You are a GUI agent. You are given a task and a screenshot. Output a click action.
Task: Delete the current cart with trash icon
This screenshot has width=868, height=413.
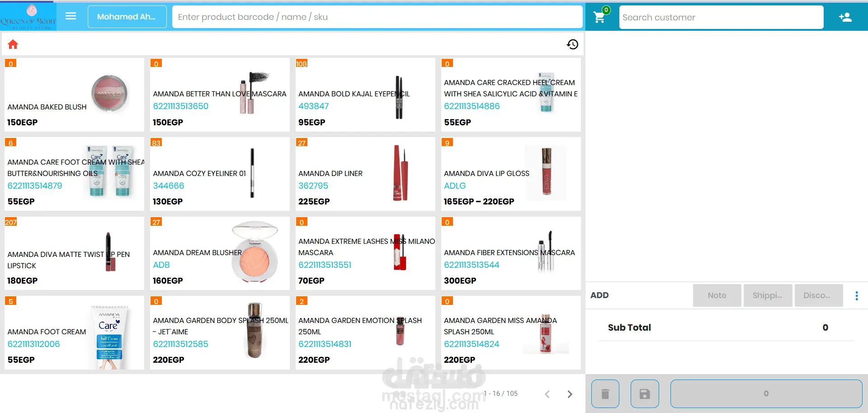coord(605,394)
